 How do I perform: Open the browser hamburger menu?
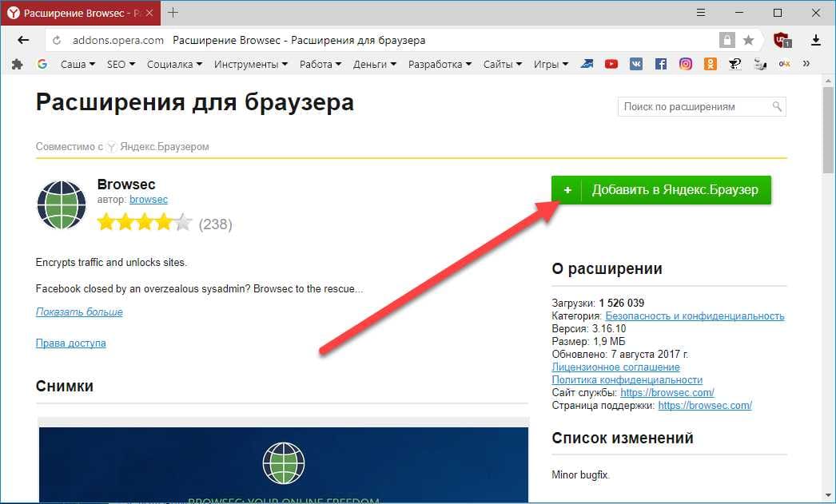pos(701,12)
